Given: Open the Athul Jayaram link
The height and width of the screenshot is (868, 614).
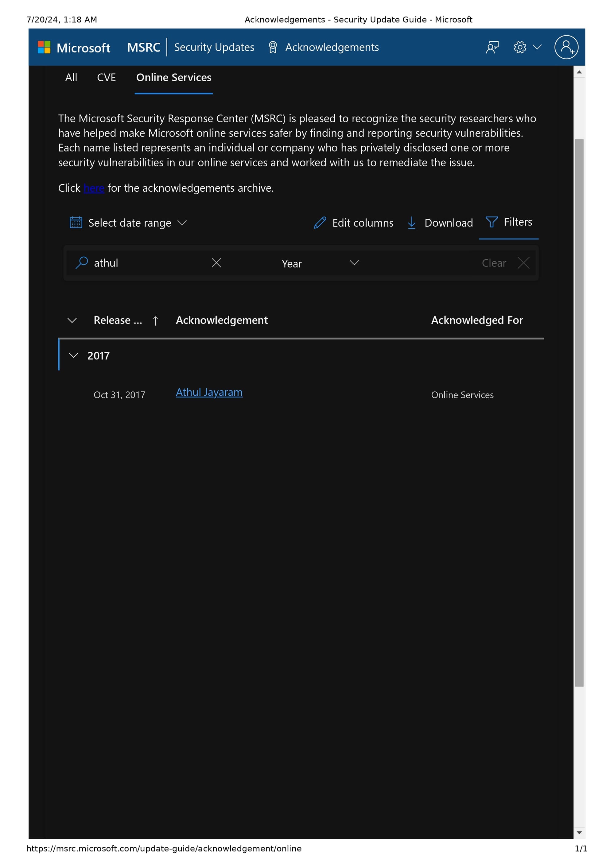Looking at the screenshot, I should coord(209,392).
